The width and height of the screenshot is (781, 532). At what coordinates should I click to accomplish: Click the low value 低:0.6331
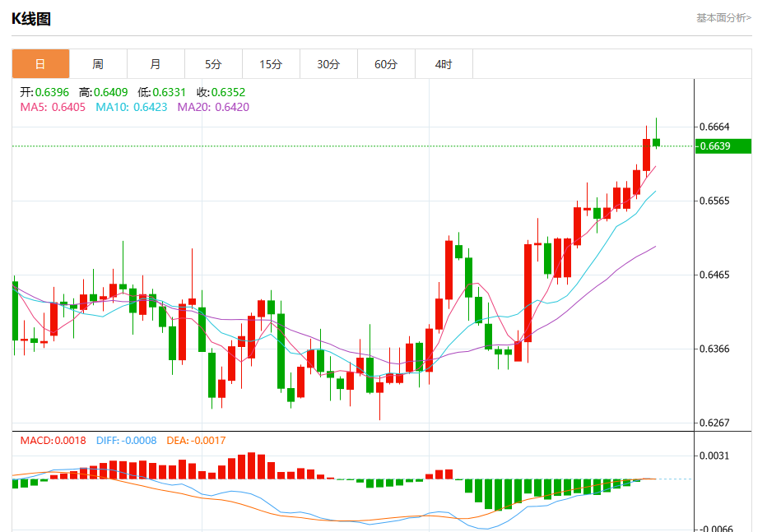(x=162, y=93)
